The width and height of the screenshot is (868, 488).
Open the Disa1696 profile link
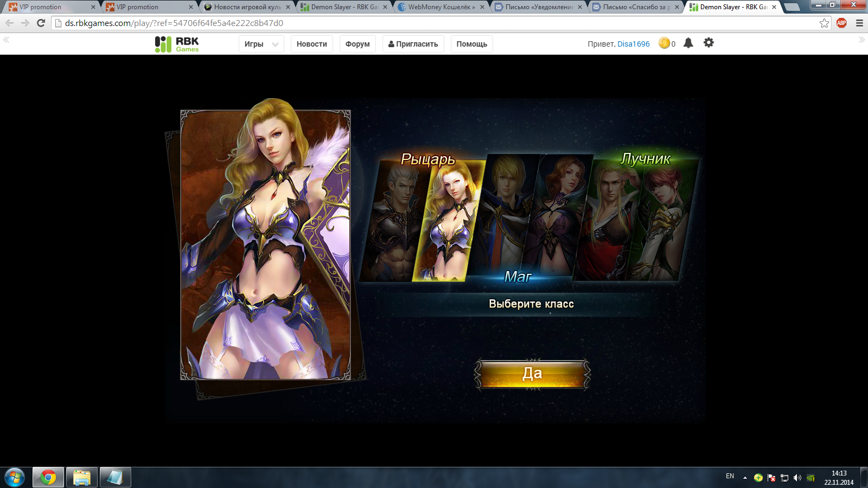pyautogui.click(x=633, y=44)
